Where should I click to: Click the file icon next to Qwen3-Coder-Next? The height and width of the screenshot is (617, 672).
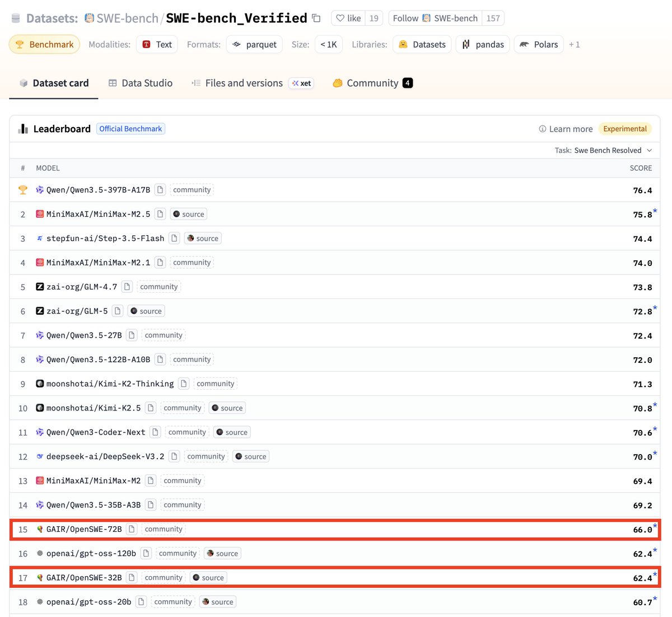tap(156, 432)
